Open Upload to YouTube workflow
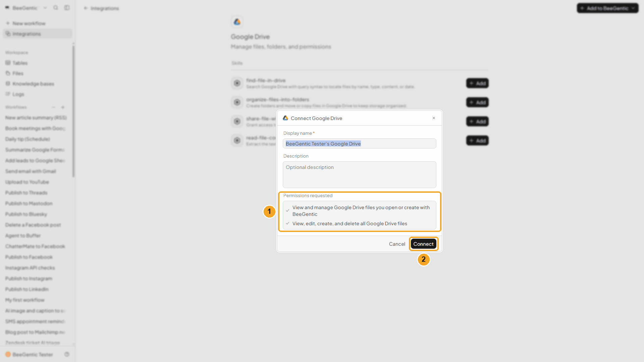Screen dimensions: 644x362 click(x=27, y=182)
